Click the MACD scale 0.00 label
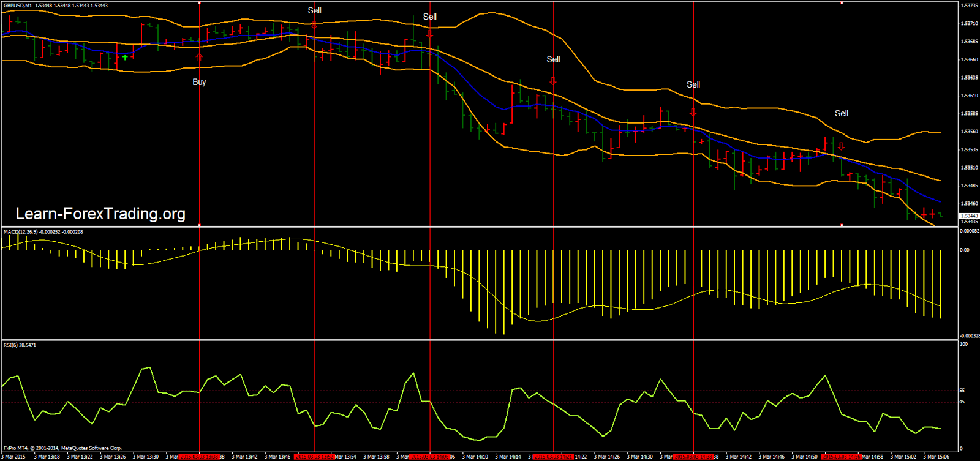Image resolution: width=980 pixels, height=461 pixels. point(965,250)
